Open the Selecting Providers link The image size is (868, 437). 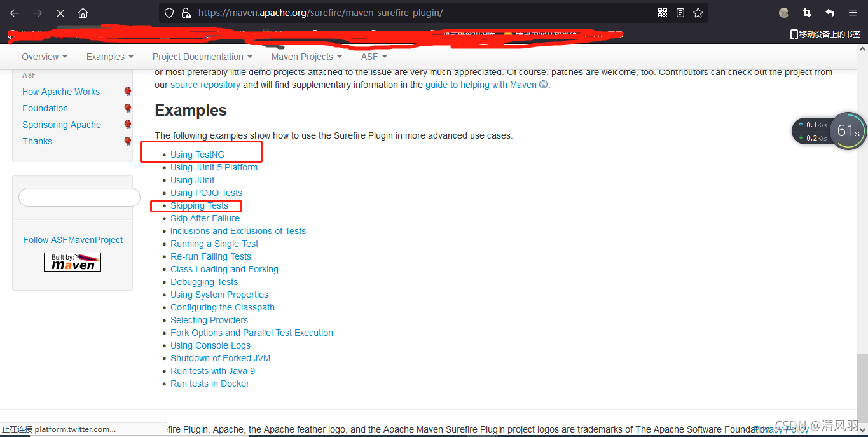209,320
